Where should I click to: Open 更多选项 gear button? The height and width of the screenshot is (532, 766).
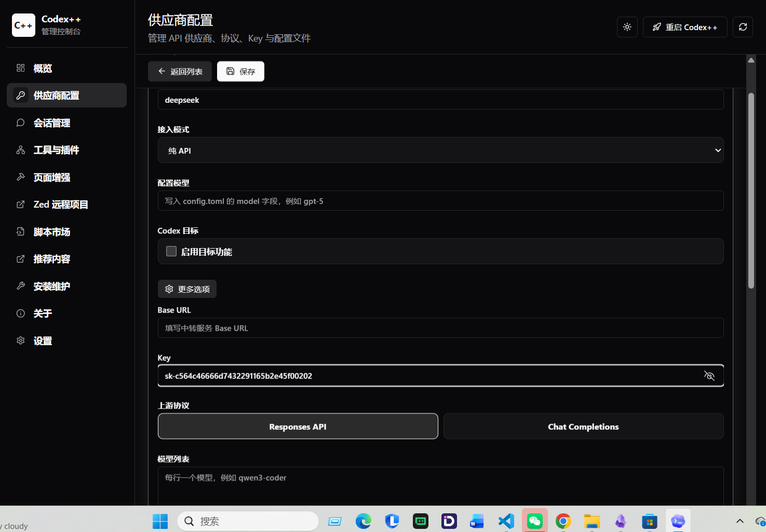pos(187,289)
